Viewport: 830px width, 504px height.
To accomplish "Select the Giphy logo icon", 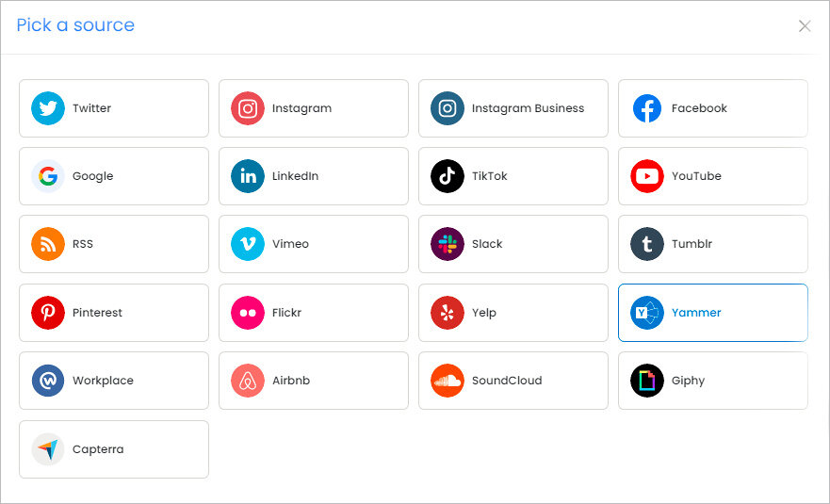I will click(x=647, y=381).
